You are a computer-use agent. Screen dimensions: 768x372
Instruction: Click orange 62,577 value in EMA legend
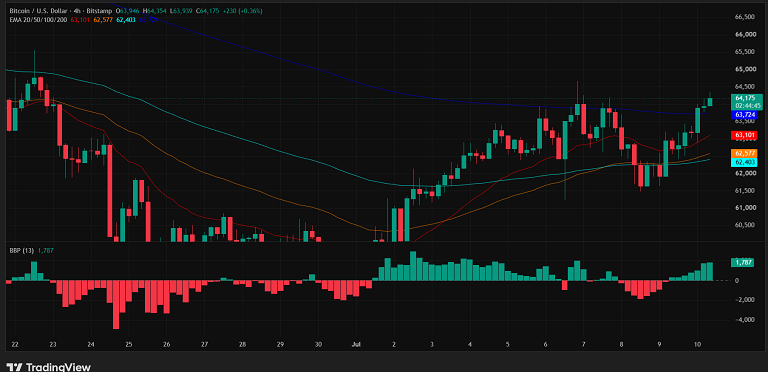[102, 20]
